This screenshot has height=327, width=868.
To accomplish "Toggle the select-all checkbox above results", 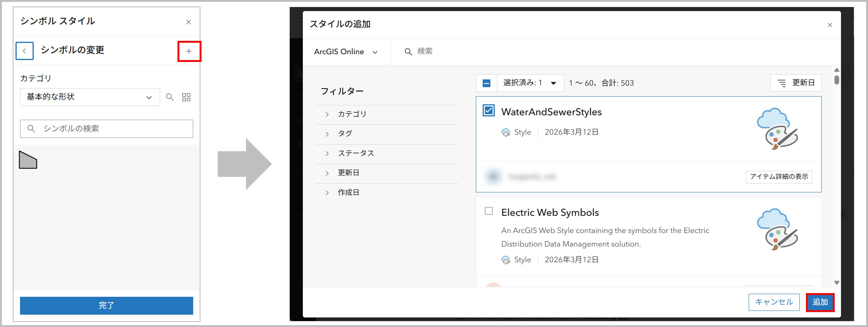I will click(486, 83).
